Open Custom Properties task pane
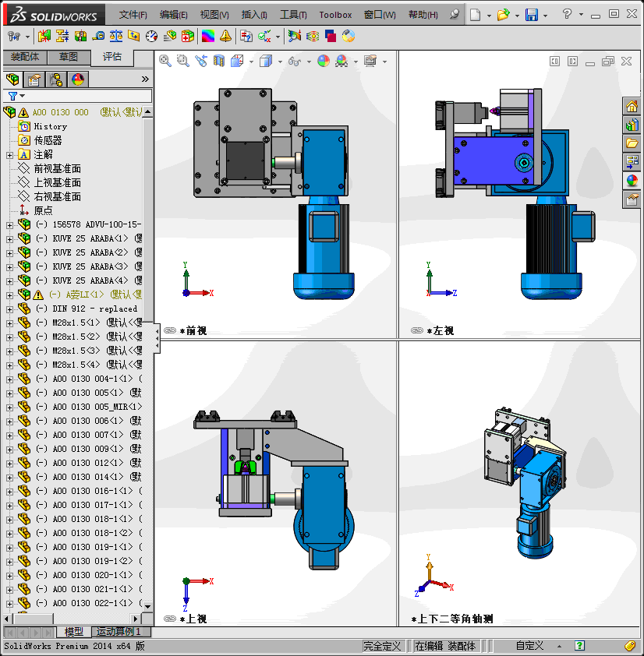Viewport: 644px width, 656px height. [632, 200]
